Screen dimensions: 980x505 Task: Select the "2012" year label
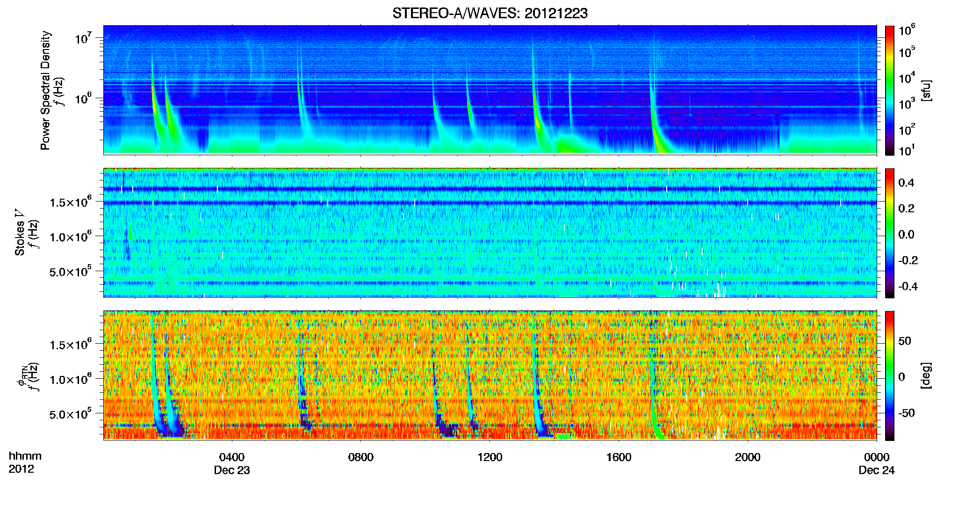[x=22, y=469]
